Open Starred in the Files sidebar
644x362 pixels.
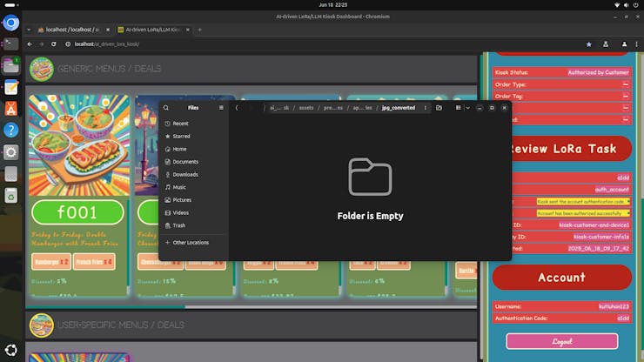click(x=181, y=137)
